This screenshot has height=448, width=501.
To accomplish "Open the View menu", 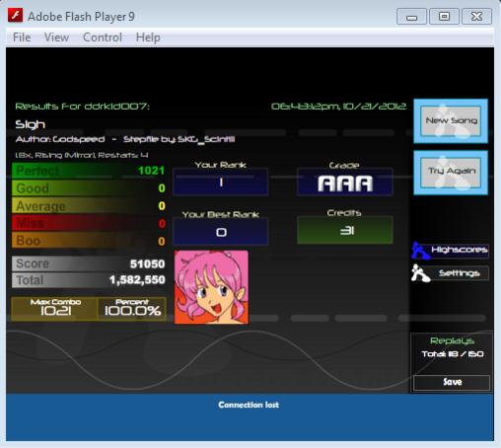I will click(x=56, y=37).
